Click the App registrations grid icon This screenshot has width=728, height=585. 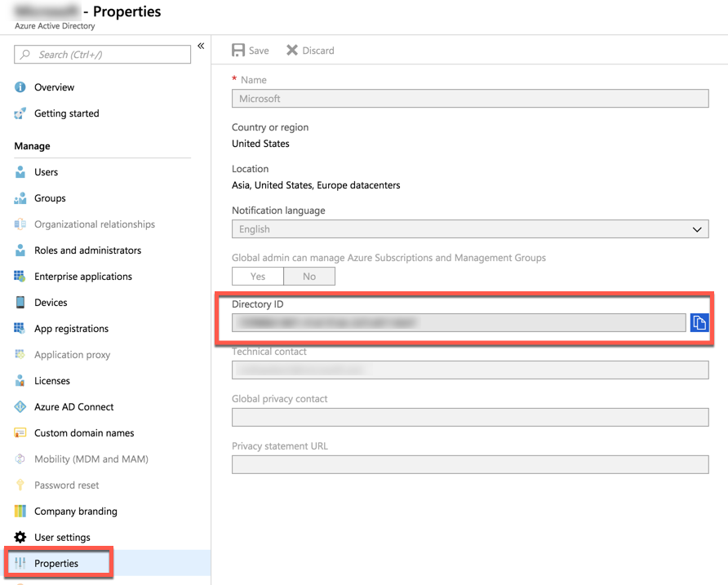20,329
